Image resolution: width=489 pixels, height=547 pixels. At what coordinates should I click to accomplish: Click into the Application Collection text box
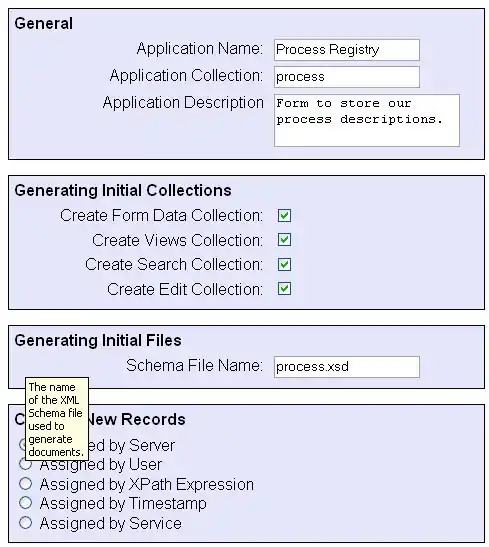coord(346,77)
